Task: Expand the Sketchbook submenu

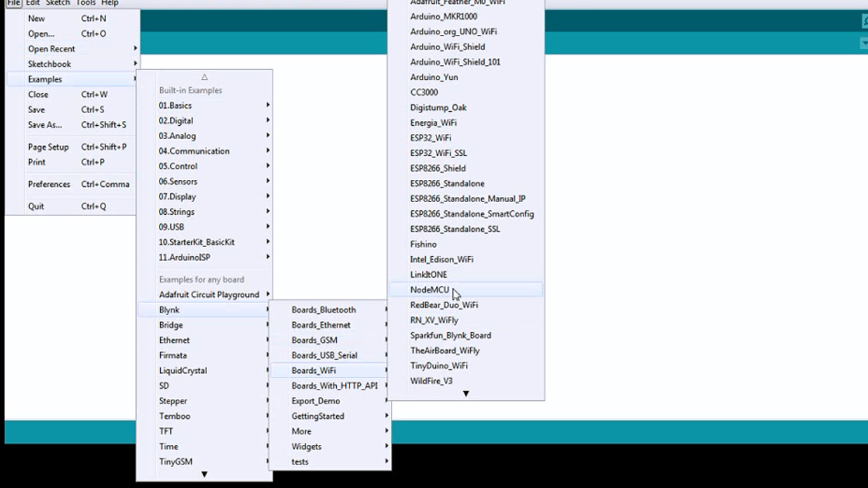Action: pyautogui.click(x=73, y=64)
